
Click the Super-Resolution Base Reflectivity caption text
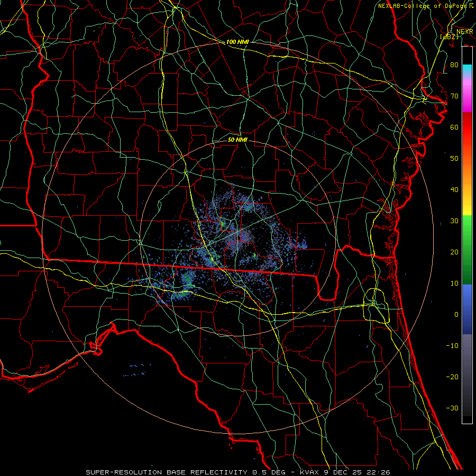(237, 472)
